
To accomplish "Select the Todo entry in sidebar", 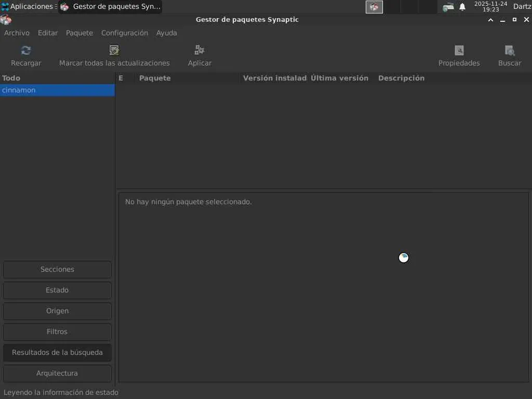I will (57, 78).
